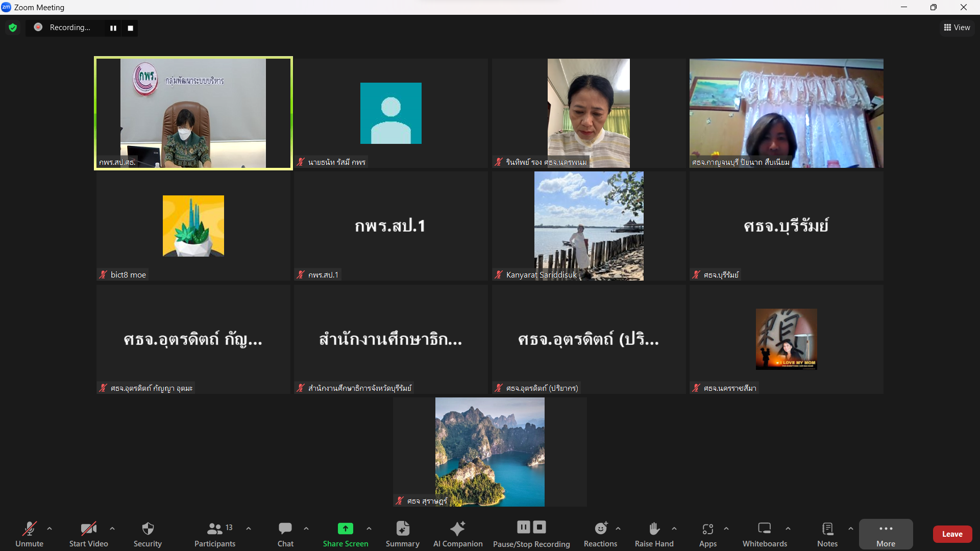The image size is (980, 551).
Task: Launch AI Companion
Action: point(458,534)
